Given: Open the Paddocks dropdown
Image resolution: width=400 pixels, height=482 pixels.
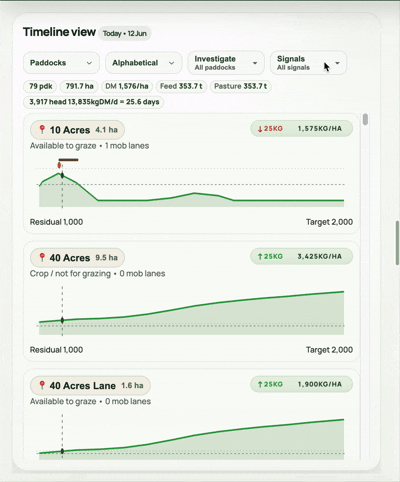Looking at the screenshot, I should click(61, 63).
